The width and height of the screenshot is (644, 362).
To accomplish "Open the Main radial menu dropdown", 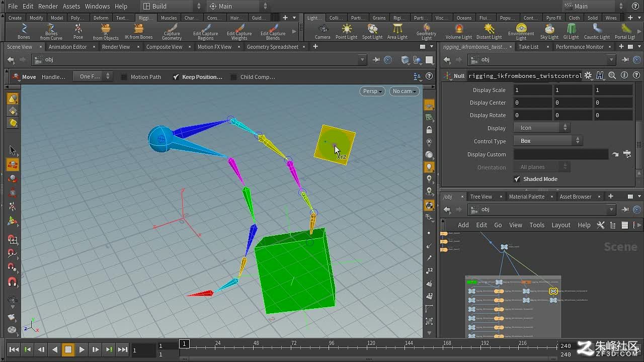I will pos(238,6).
